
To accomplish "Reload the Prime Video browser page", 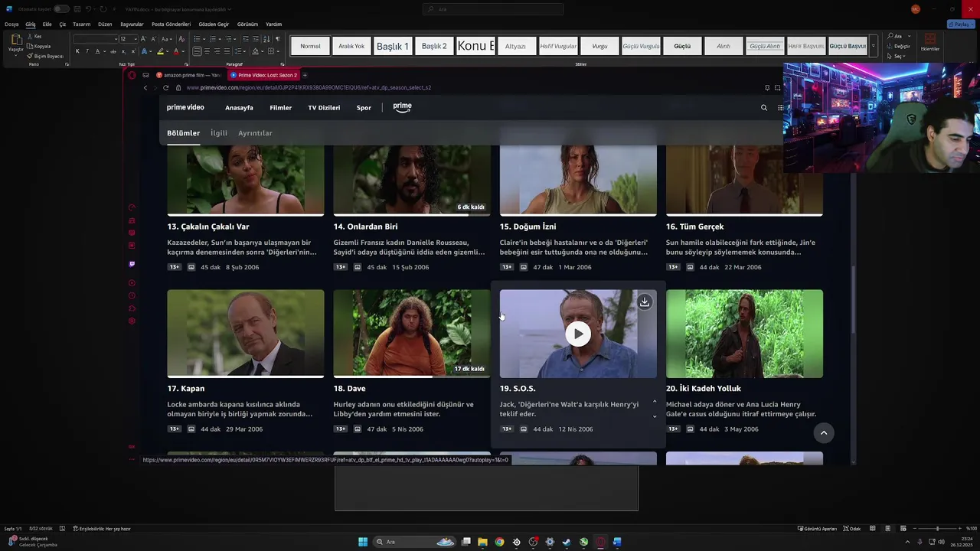I will click(165, 88).
